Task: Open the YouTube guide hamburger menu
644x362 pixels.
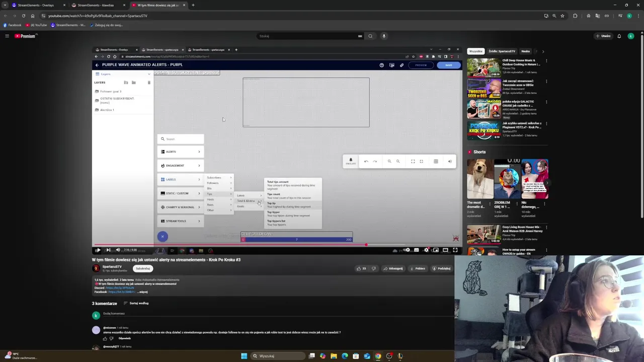Action: [7, 36]
